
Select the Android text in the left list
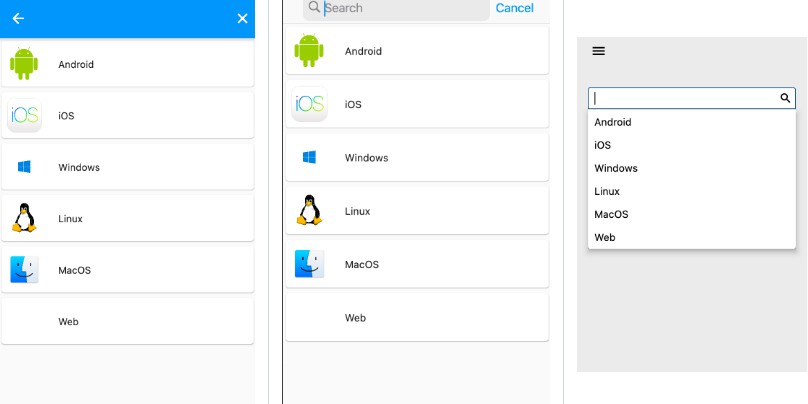point(76,64)
